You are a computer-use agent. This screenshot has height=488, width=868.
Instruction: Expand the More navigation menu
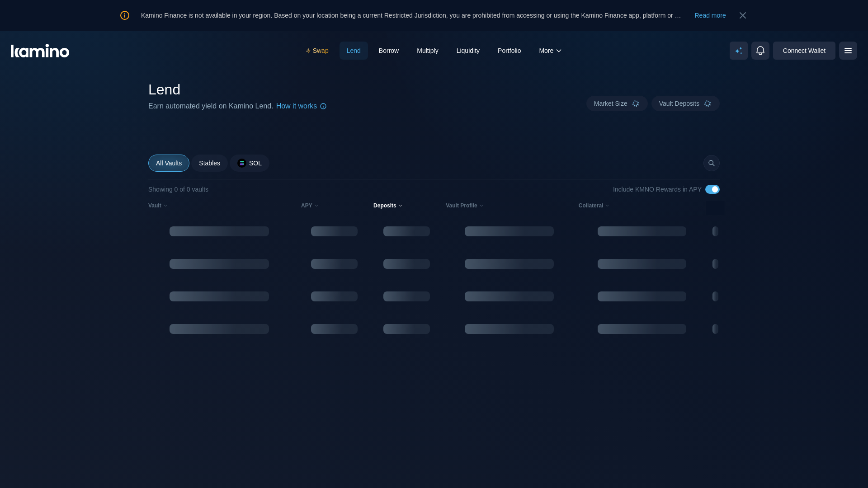(550, 51)
